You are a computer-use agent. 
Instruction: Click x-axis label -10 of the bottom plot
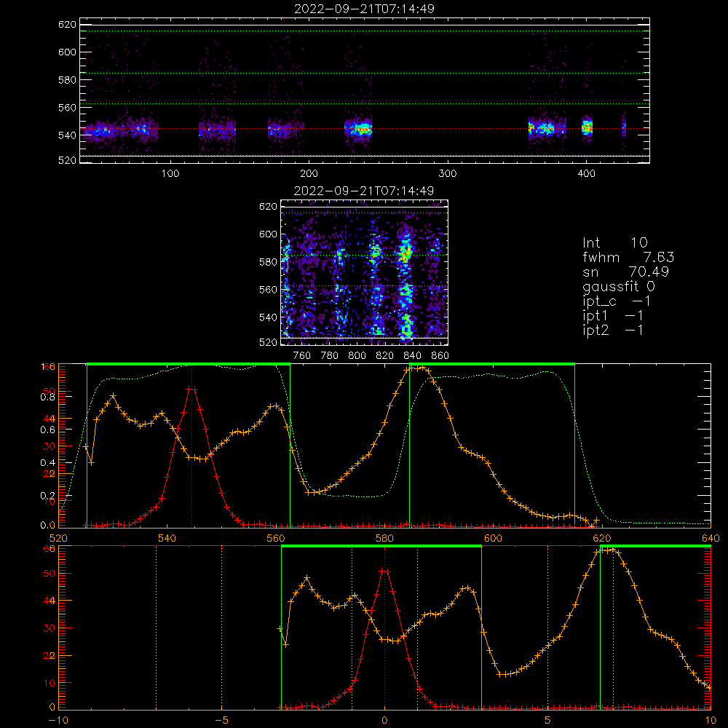click(x=58, y=721)
